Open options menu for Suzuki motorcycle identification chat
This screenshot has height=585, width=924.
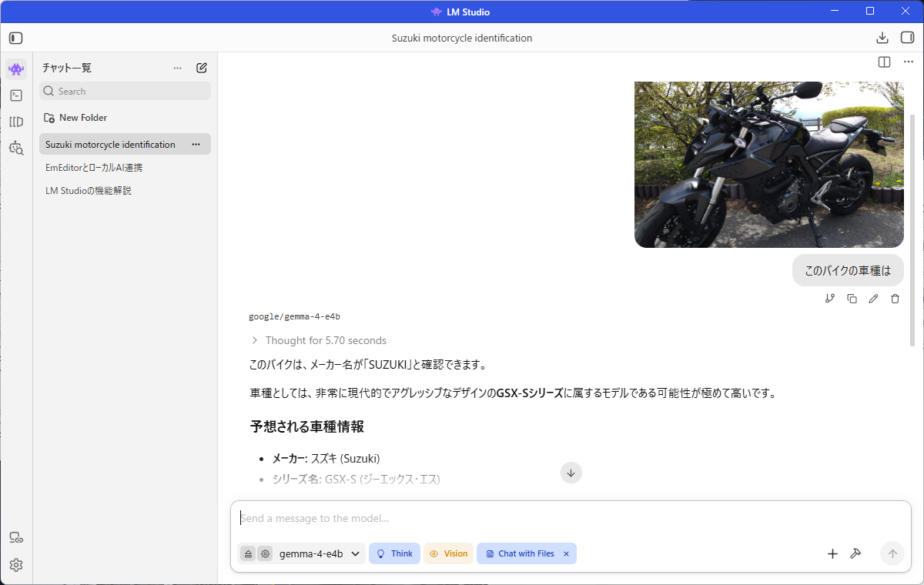click(196, 144)
